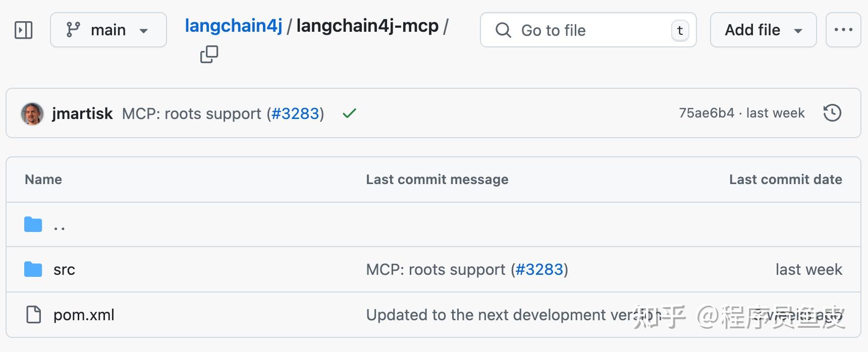Click the blue folder icon beside src
This screenshot has width=868, height=352.
pyautogui.click(x=32, y=269)
